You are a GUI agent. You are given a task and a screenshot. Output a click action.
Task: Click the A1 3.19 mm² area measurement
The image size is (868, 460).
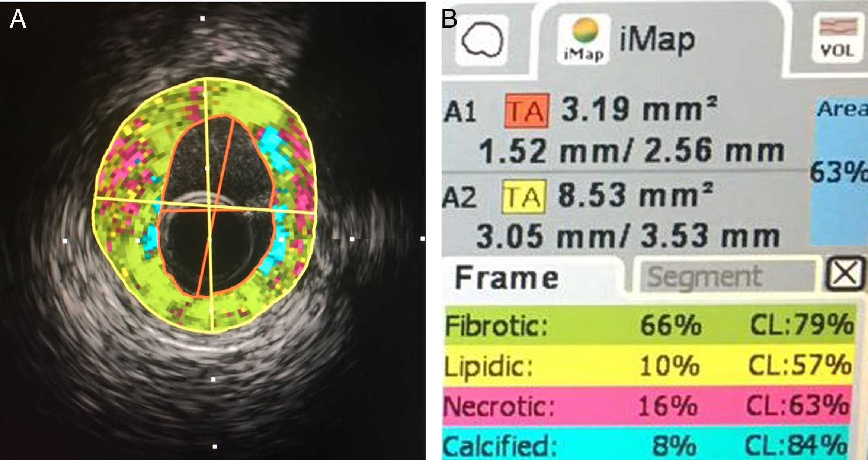point(638,110)
